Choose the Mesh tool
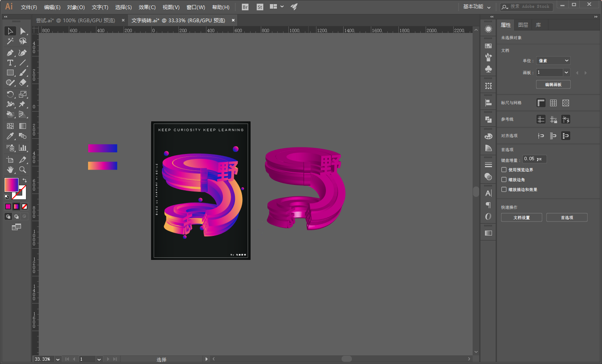The width and height of the screenshot is (602, 364). [x=10, y=126]
